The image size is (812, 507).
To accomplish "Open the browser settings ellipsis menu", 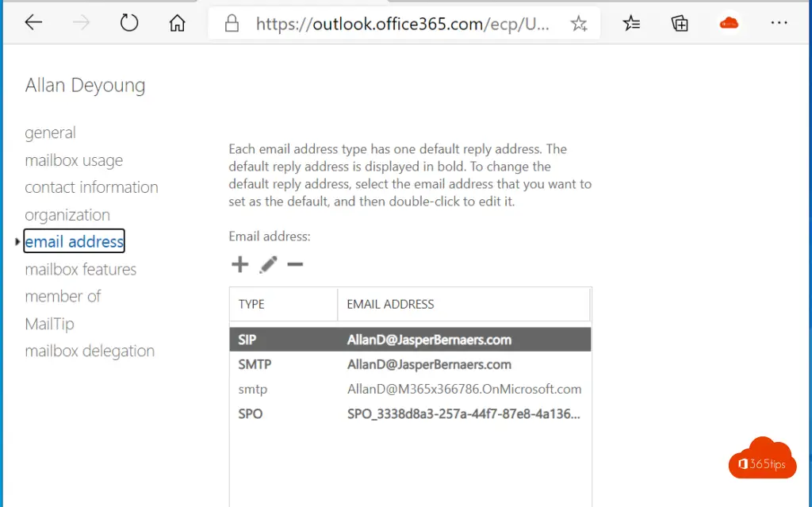I will point(779,23).
